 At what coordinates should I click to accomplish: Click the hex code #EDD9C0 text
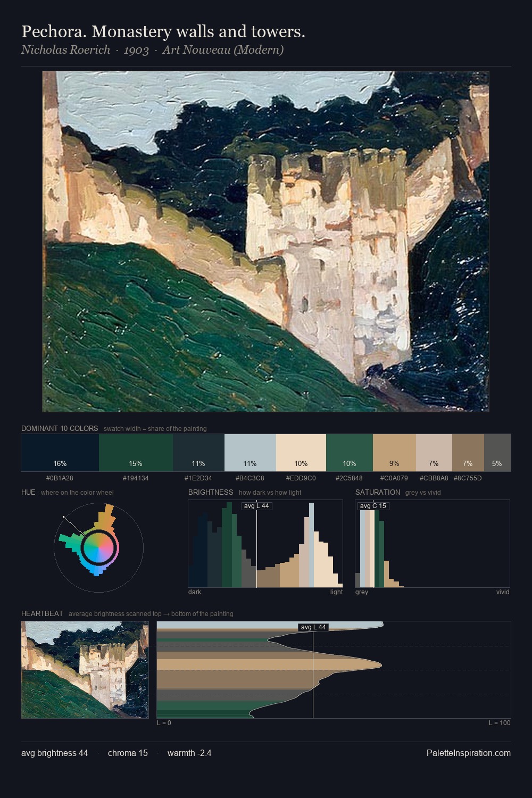(301, 478)
